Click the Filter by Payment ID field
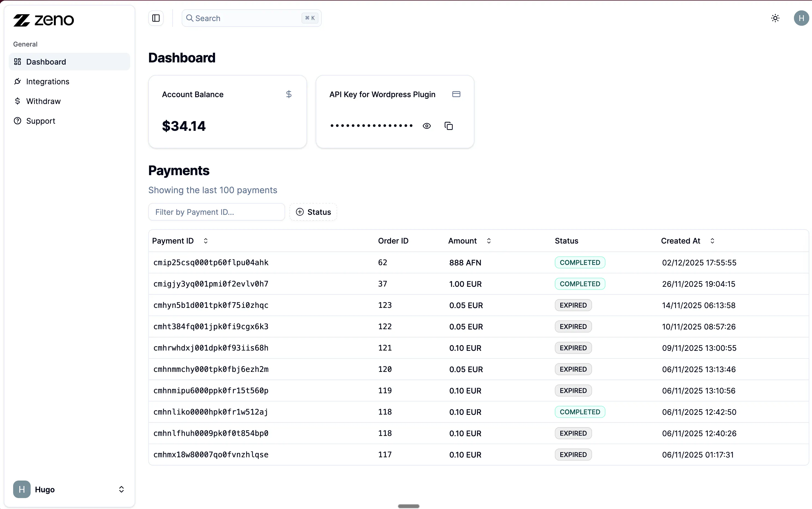The height and width of the screenshot is (509, 812). pos(216,212)
